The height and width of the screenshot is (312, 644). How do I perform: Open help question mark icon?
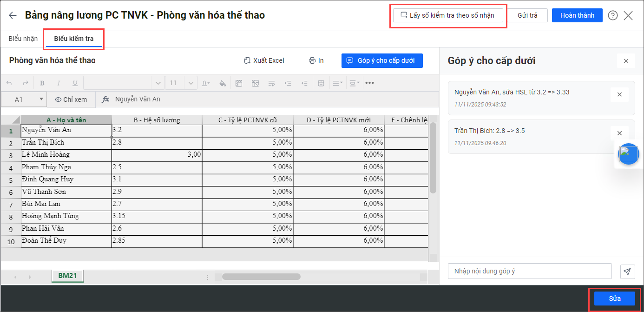[613, 15]
